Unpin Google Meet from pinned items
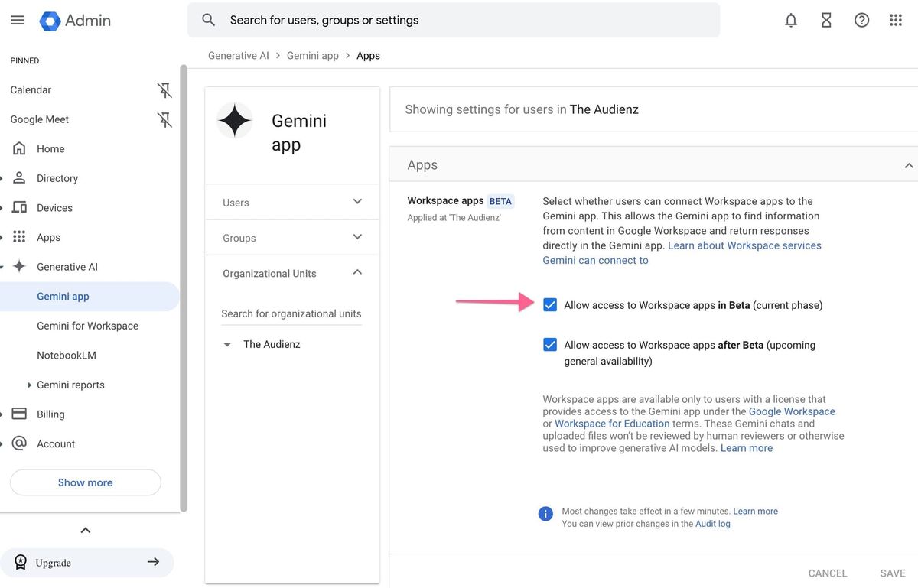The image size is (918, 588). tap(164, 119)
